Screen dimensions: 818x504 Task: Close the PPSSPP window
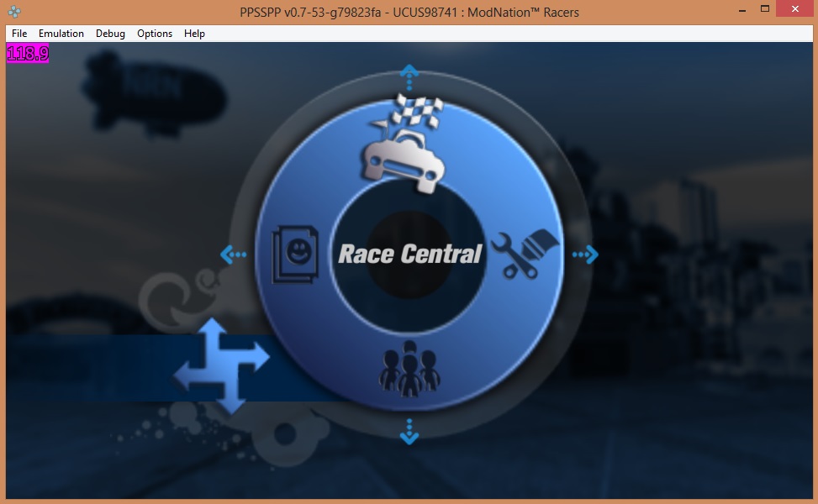[795, 9]
